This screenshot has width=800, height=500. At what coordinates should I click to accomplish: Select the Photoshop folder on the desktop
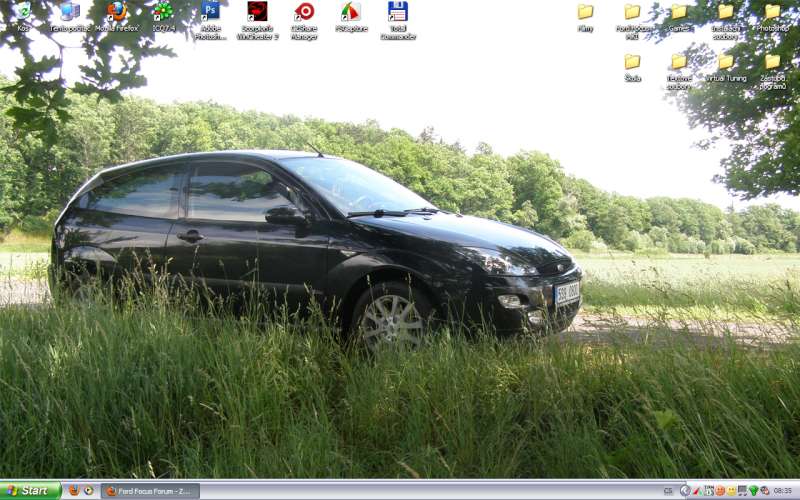point(772,12)
